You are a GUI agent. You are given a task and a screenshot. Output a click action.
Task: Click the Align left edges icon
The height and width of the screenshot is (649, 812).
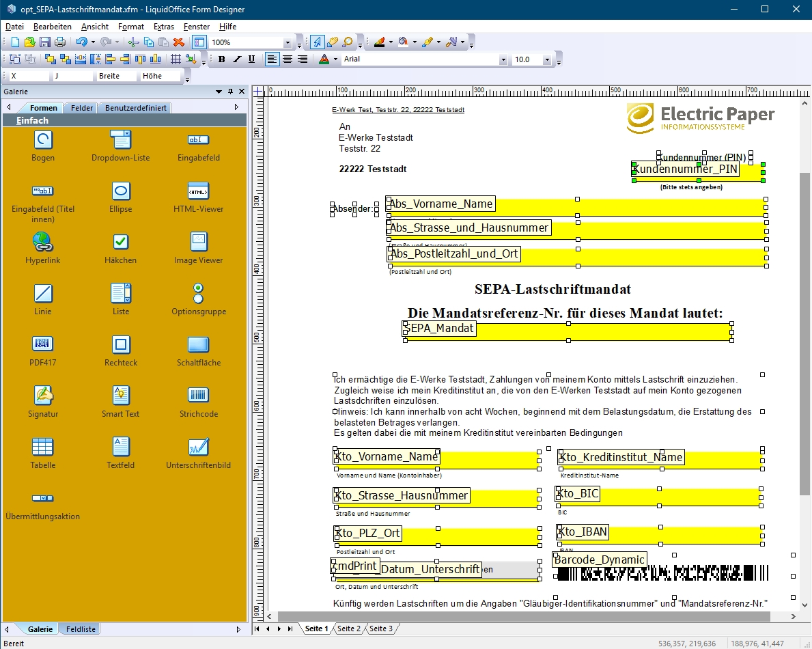coord(111,59)
